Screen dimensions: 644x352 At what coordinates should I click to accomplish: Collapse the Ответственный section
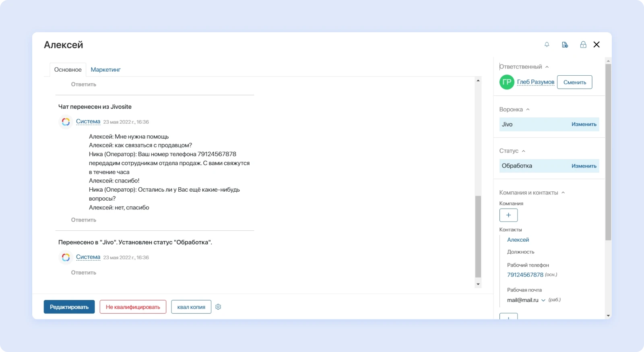click(547, 67)
